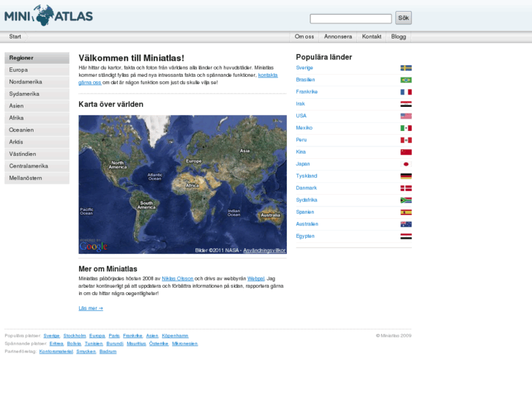
Task: Click the Swedish flag icon
Action: [406, 68]
